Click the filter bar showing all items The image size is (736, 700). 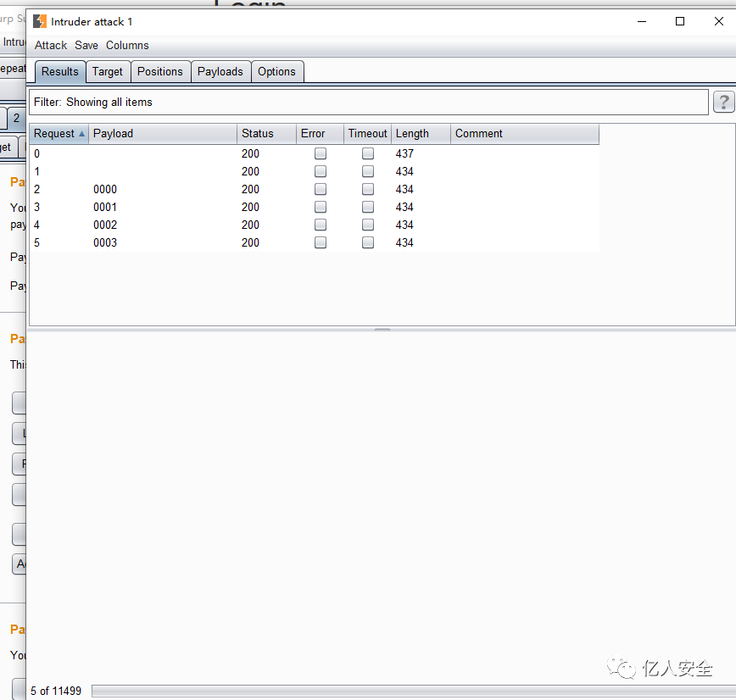tap(369, 103)
